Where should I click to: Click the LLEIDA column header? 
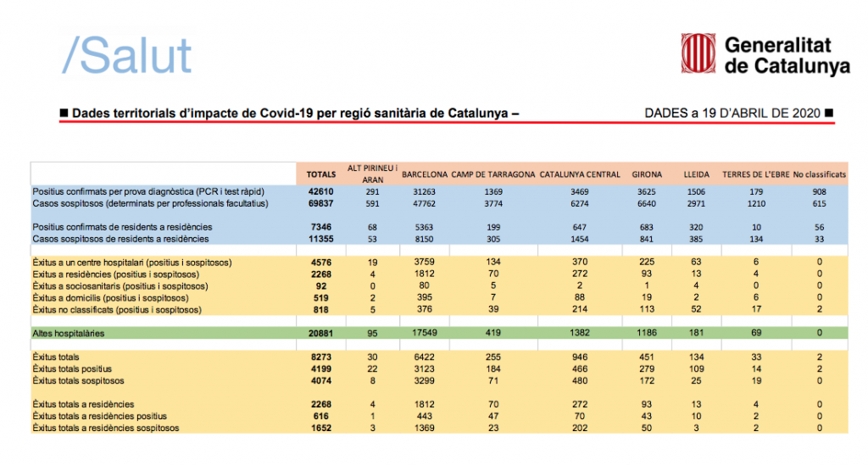point(697,174)
